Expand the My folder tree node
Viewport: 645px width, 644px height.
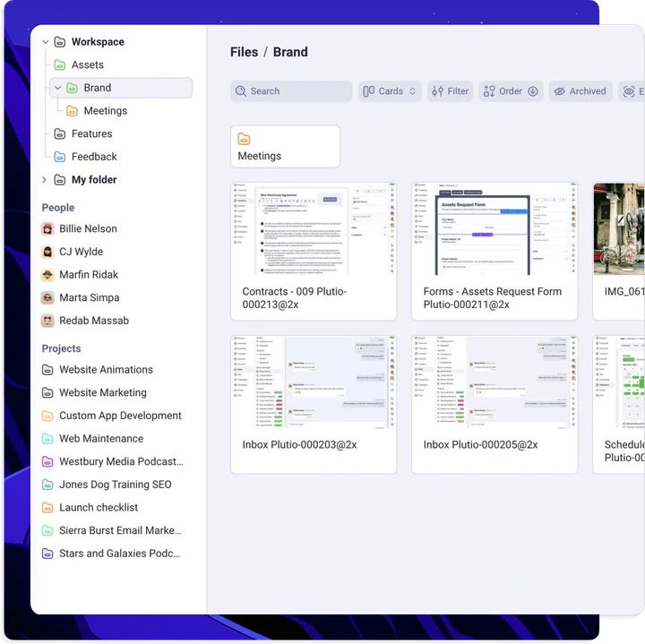pos(44,180)
